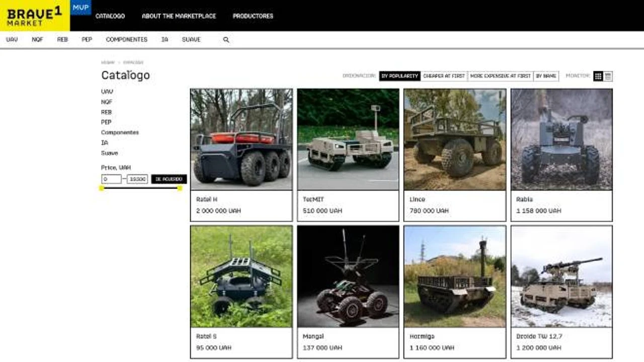The height and width of the screenshot is (362, 644).
Task: Click the left price slider handle
Action: point(102,188)
